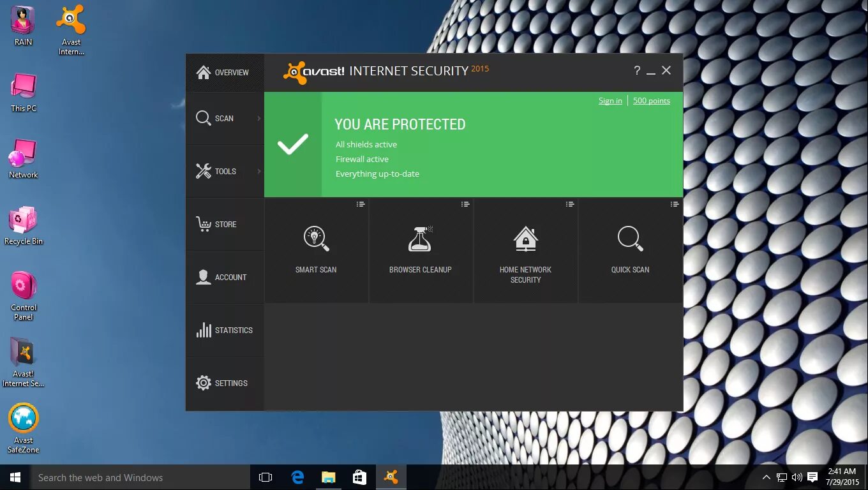Open File Explorer from taskbar

329,477
